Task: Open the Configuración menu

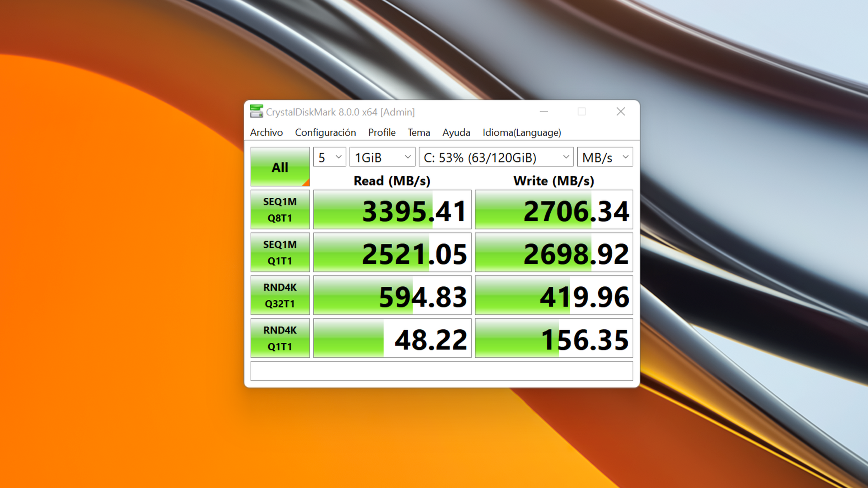Action: [x=325, y=132]
